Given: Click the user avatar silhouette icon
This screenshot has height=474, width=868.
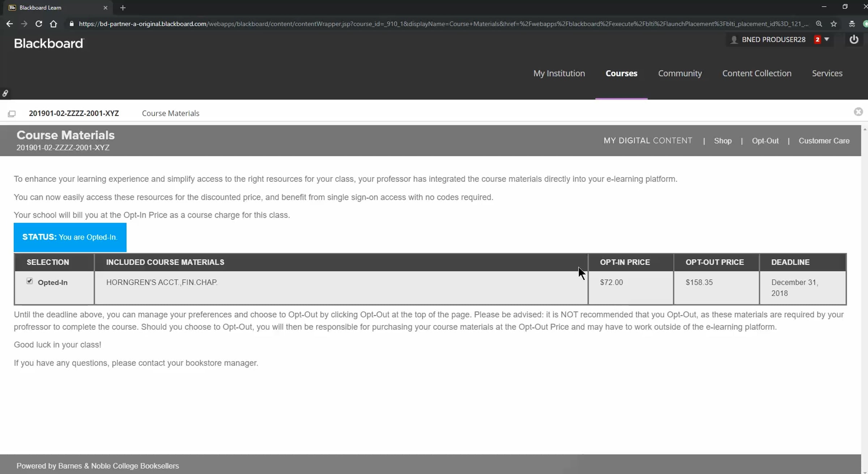Looking at the screenshot, I should [734, 40].
